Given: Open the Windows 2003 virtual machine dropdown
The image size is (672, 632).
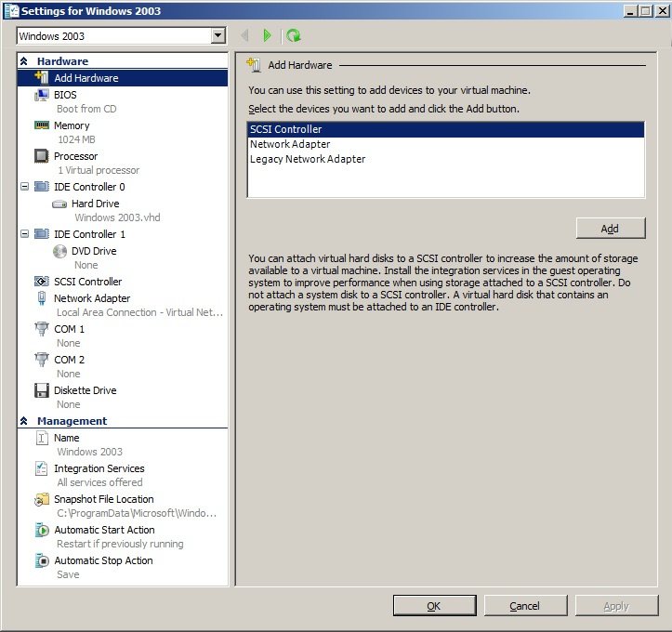Looking at the screenshot, I should coord(218,35).
